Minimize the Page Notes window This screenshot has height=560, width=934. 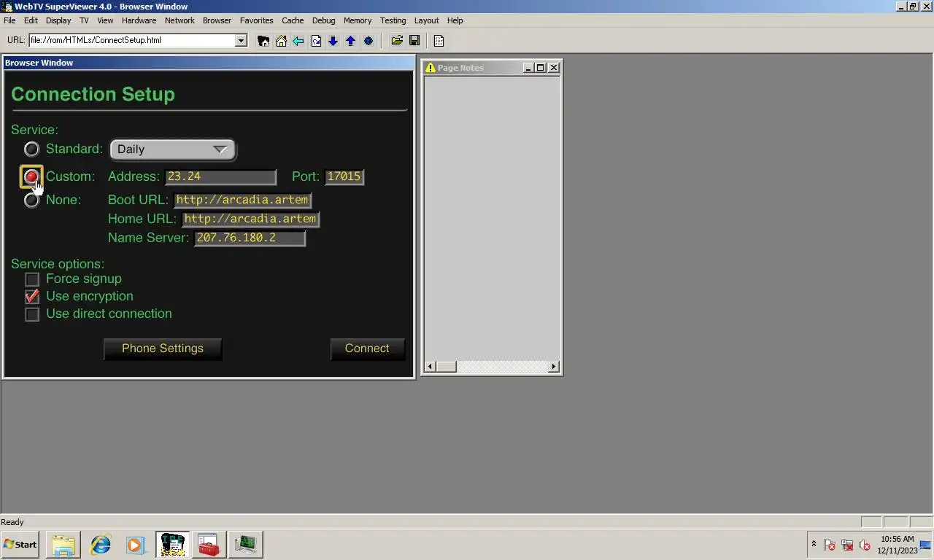click(528, 68)
